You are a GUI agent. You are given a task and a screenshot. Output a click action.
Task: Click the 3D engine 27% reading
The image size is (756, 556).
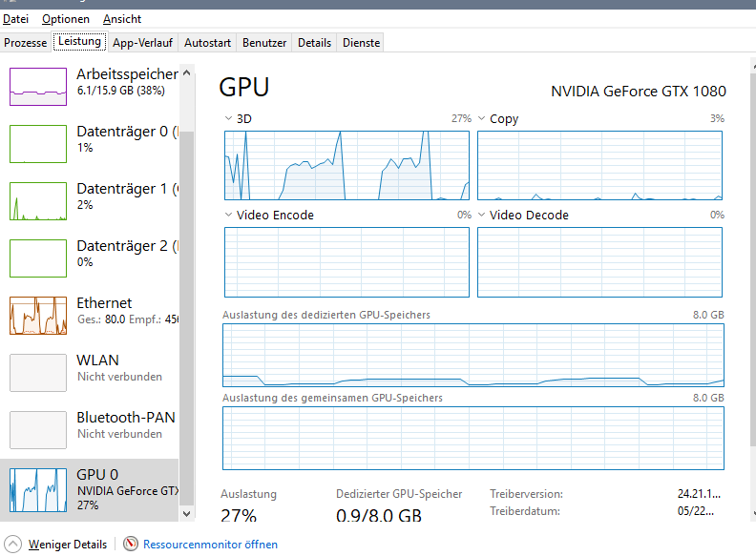point(461,118)
